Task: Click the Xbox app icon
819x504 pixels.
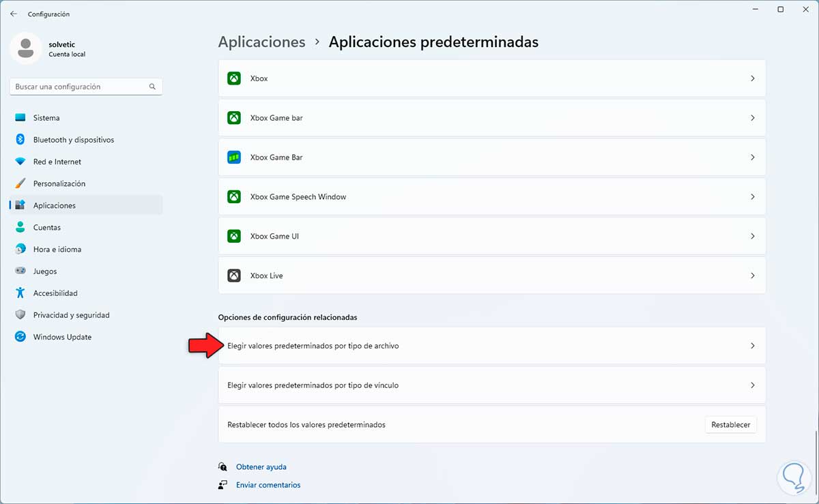Action: click(x=234, y=78)
